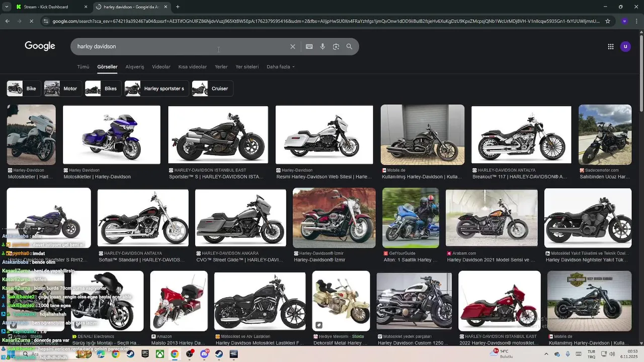Open the GetYourGuide Alton image
This screenshot has width=644, height=362.
pyautogui.click(x=411, y=218)
